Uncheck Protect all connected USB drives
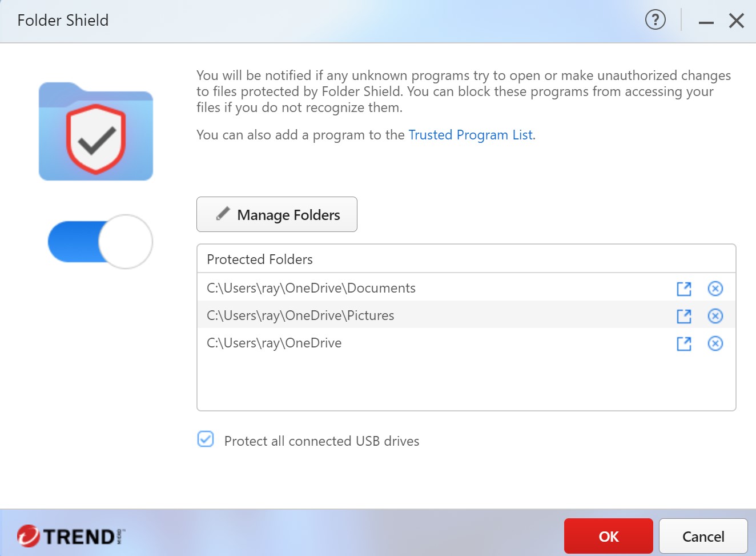The image size is (756, 556). tap(206, 439)
